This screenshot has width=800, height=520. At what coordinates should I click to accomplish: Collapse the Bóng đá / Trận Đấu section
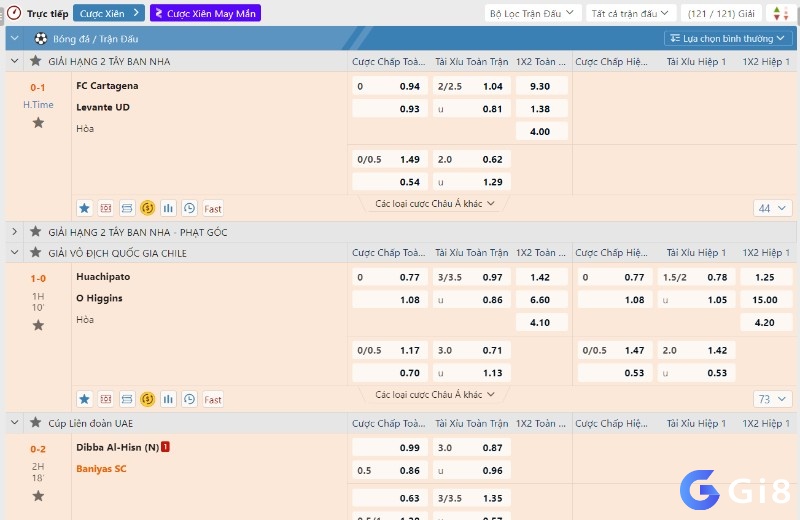pos(14,38)
